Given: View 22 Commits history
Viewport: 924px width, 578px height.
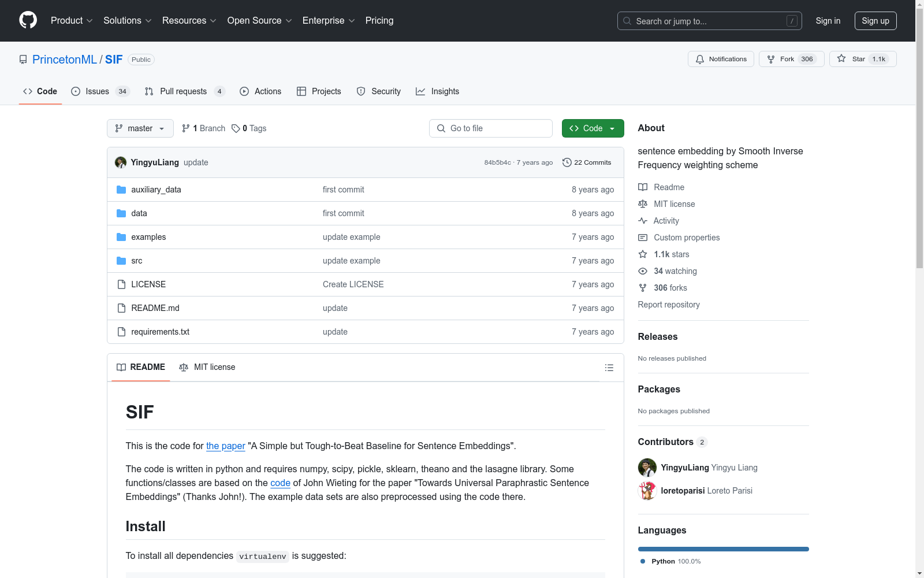Looking at the screenshot, I should tap(587, 162).
